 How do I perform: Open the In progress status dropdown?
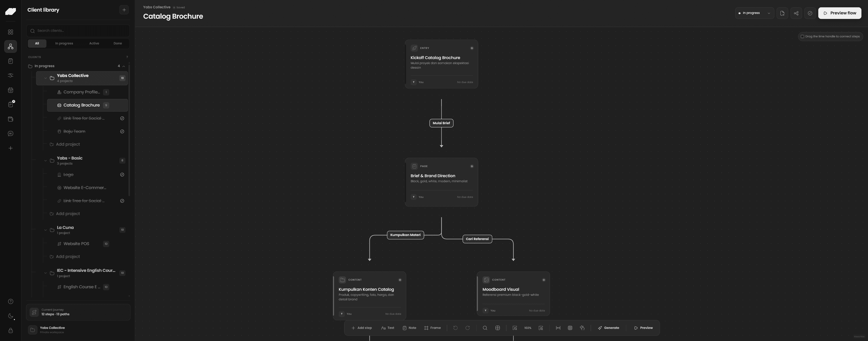tap(754, 13)
